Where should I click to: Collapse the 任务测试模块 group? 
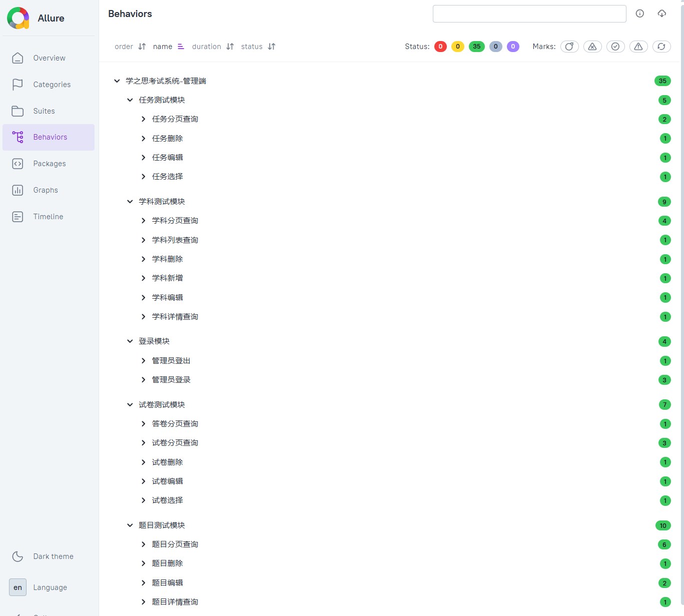tap(130, 100)
